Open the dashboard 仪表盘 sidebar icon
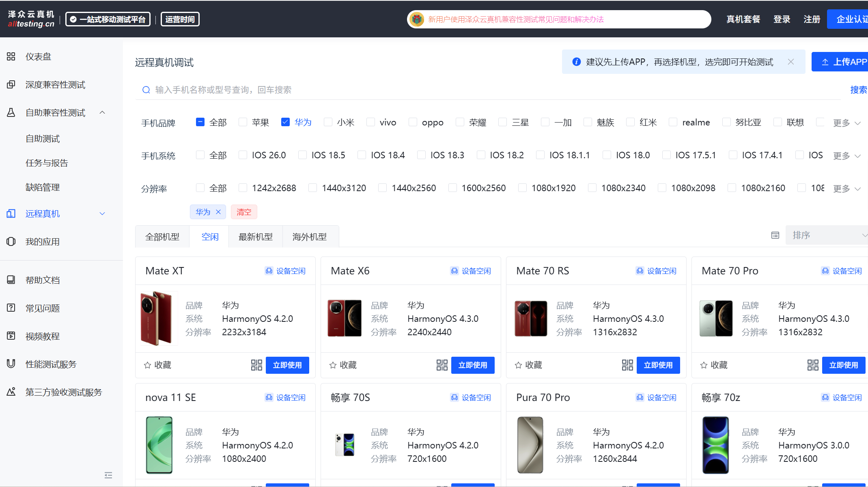 (11, 56)
